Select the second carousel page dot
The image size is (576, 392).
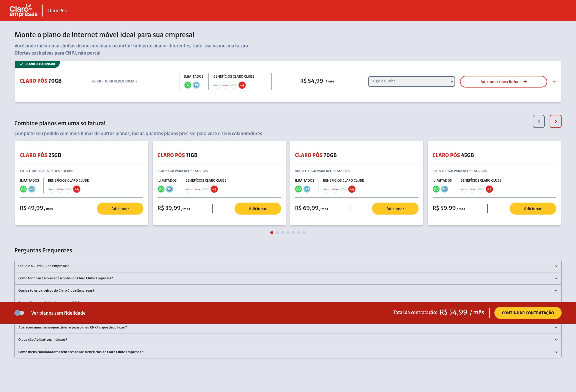pos(277,233)
